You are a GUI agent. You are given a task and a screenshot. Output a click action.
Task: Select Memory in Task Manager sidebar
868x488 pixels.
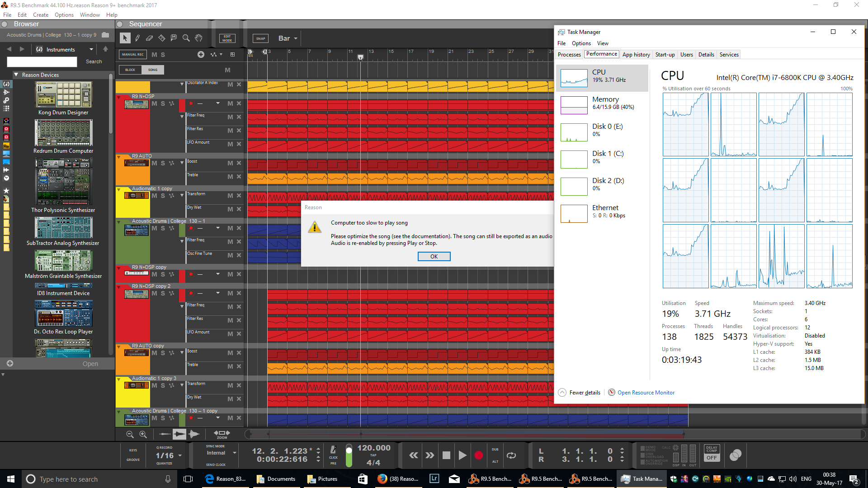pyautogui.click(x=602, y=105)
